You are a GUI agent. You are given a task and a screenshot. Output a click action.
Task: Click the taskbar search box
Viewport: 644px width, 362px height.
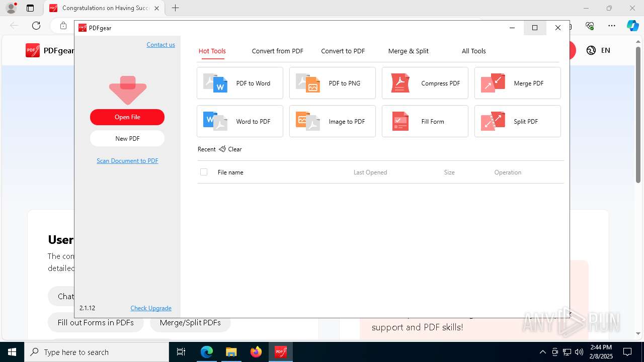(x=97, y=352)
